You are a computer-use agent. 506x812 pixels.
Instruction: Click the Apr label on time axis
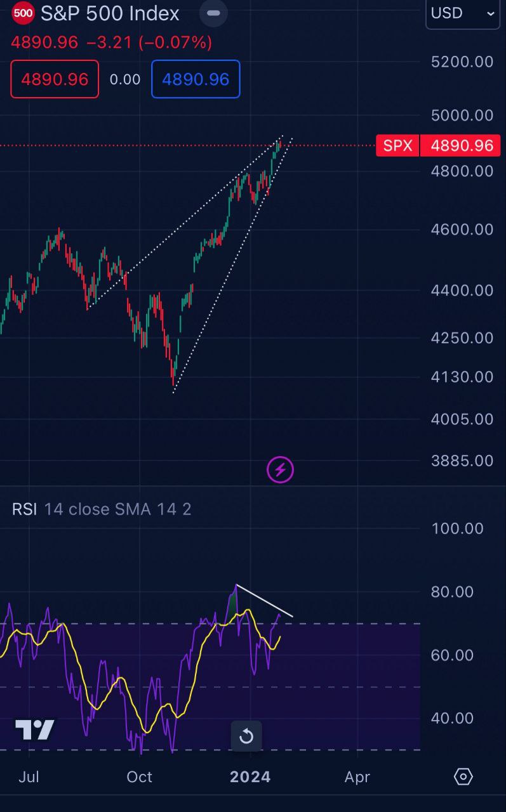[357, 777]
